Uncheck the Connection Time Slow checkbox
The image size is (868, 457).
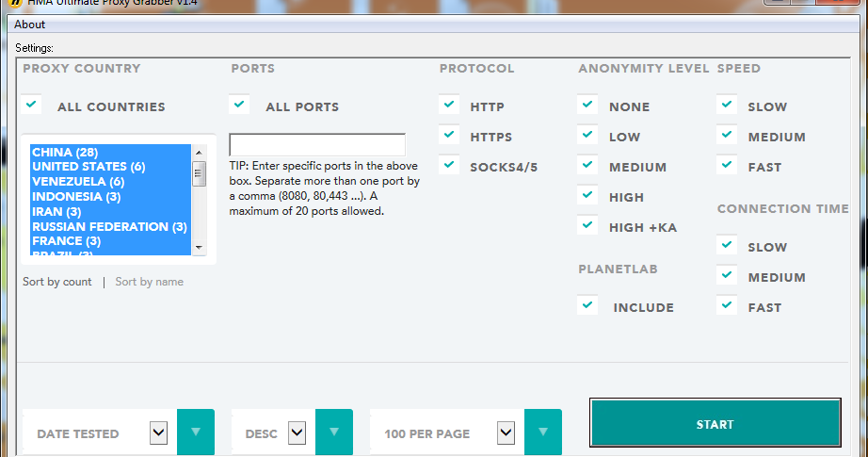tap(727, 245)
